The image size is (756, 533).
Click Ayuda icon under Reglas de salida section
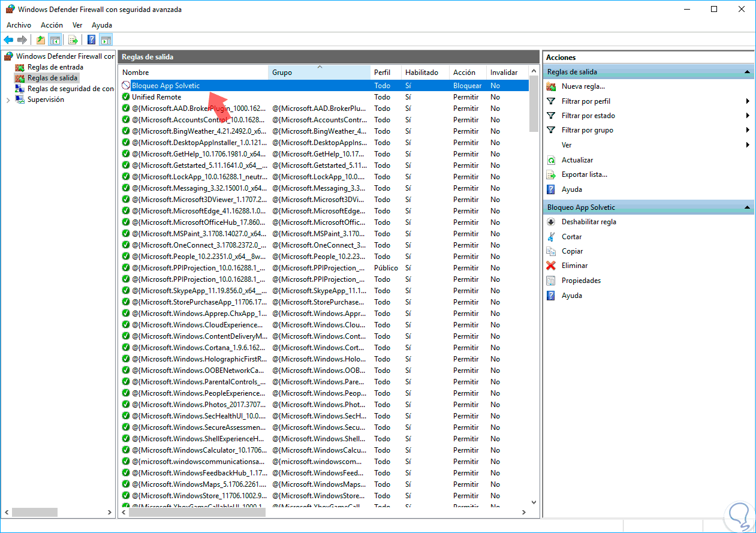[x=551, y=189]
